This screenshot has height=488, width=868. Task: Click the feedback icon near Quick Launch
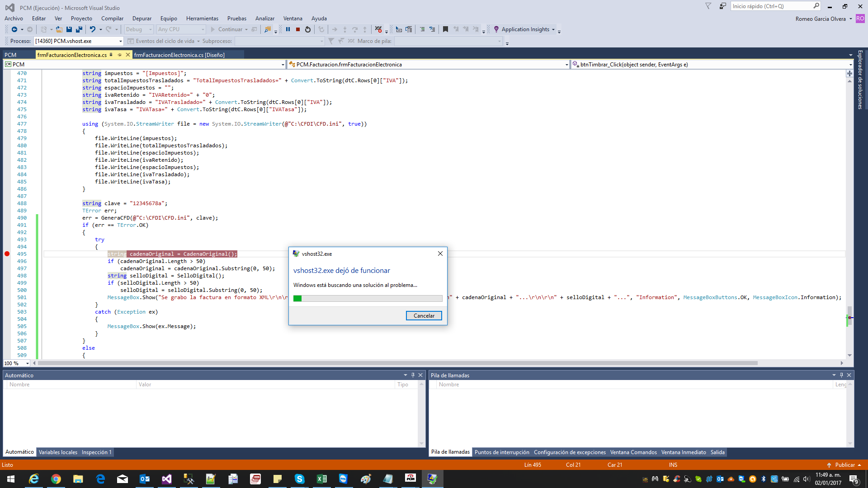pos(722,6)
